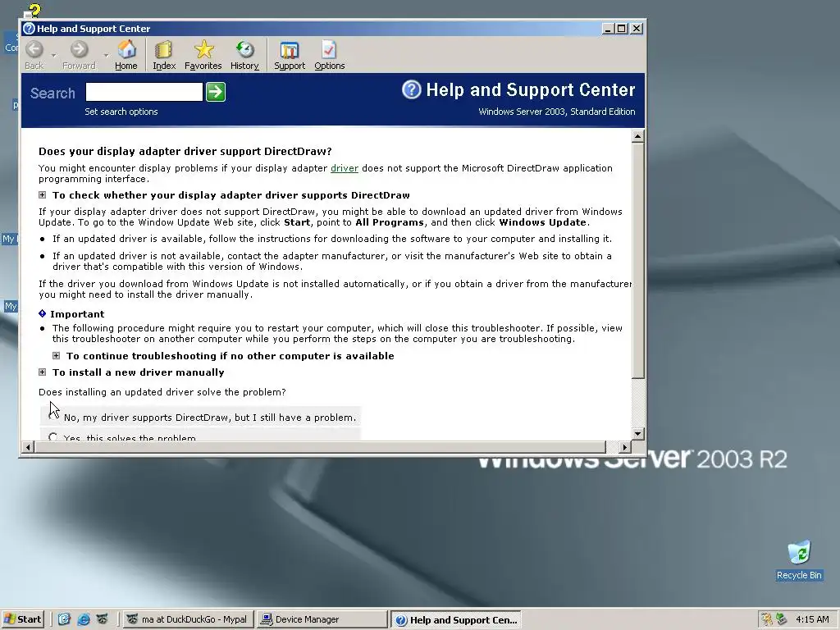Select 'Yes, this solves the problem' radio
Screen dimensions: 840x630
click(x=52, y=437)
